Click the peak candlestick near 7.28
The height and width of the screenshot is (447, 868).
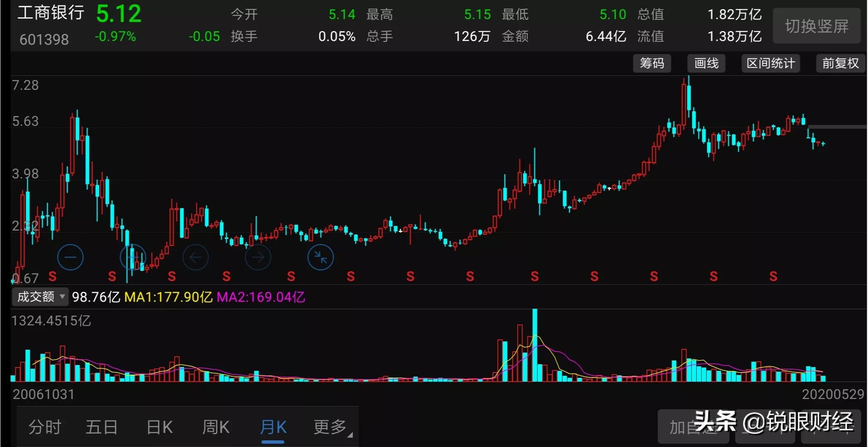coord(689,97)
